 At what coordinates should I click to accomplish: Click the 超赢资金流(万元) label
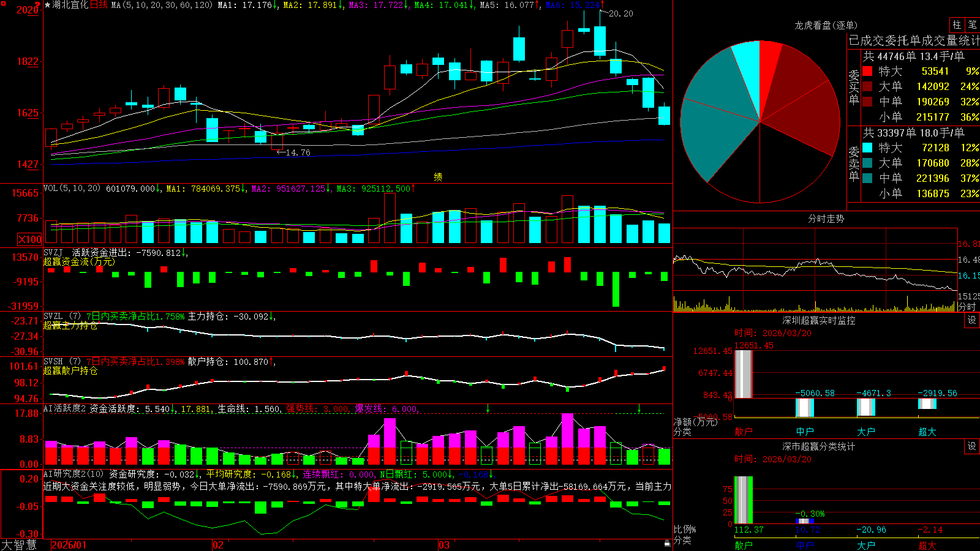click(79, 261)
